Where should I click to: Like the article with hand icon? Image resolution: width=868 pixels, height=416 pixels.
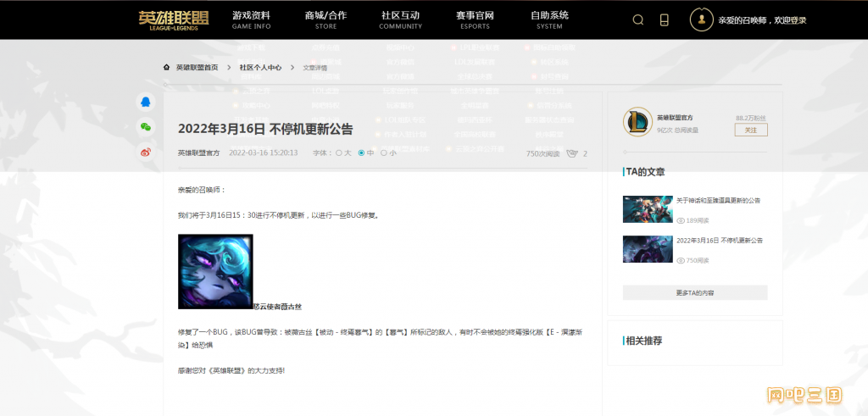tap(572, 153)
